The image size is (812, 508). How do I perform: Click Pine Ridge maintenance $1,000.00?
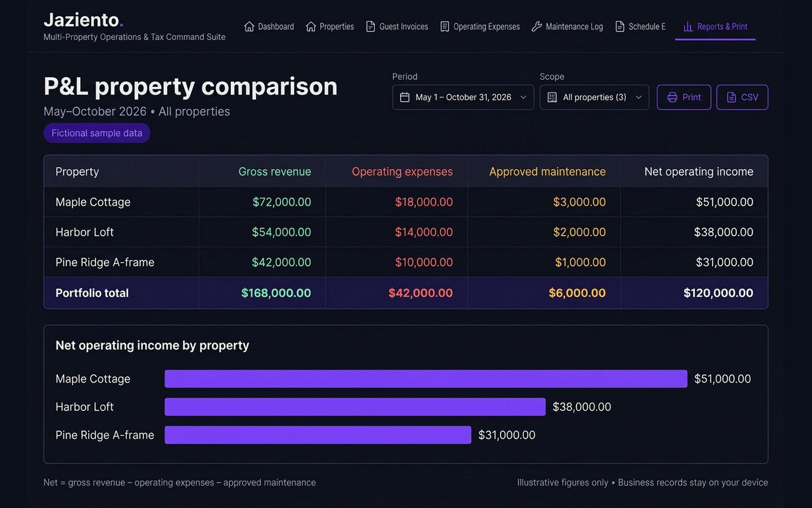click(x=581, y=263)
